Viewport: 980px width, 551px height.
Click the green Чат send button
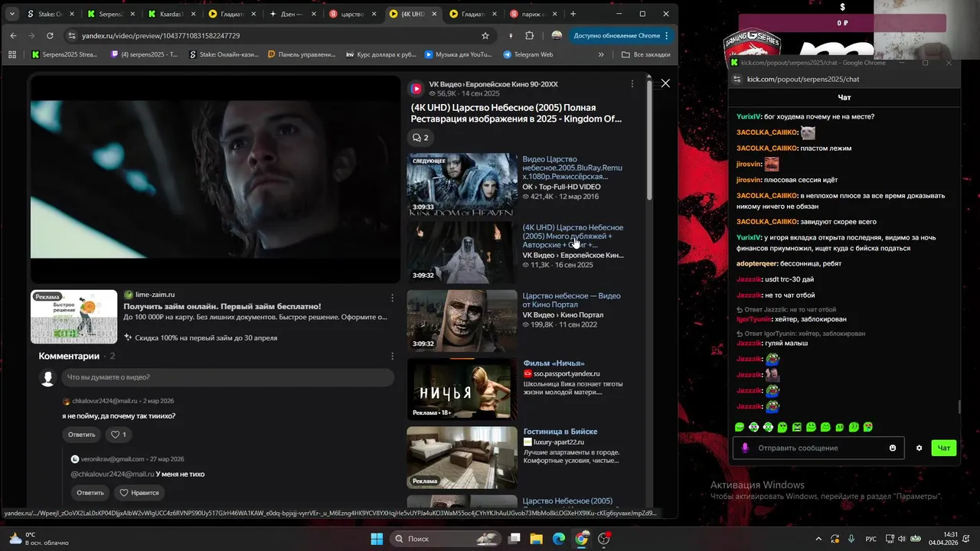[944, 448]
